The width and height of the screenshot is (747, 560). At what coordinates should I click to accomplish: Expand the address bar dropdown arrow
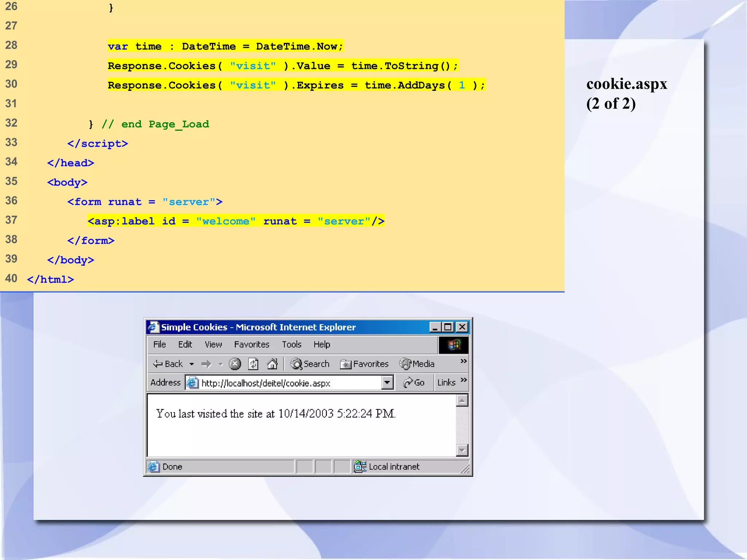click(x=387, y=383)
